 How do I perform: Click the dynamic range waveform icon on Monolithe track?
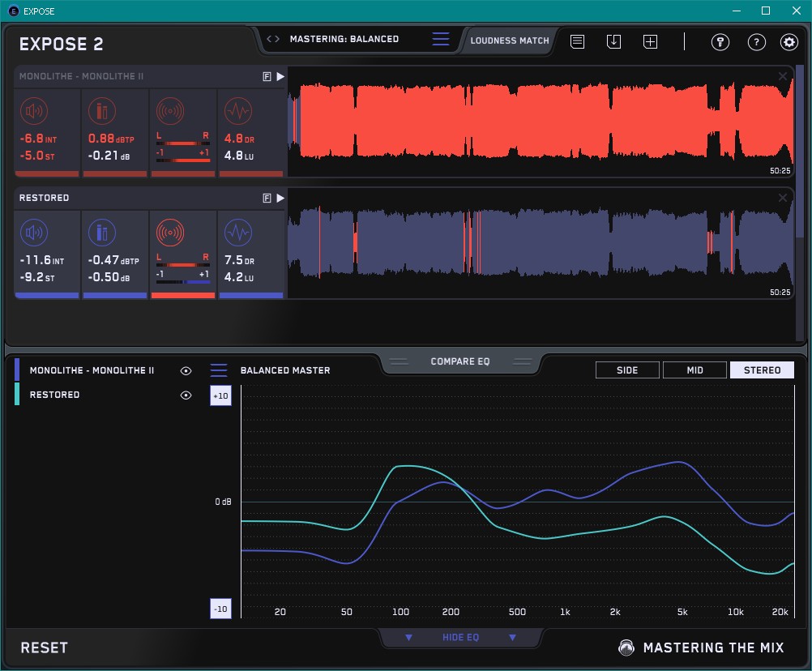coord(237,112)
